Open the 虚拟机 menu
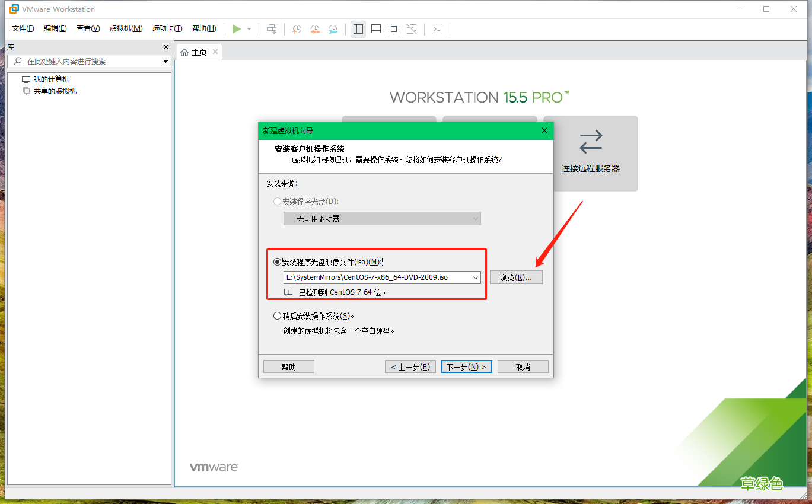The image size is (812, 504). click(126, 28)
